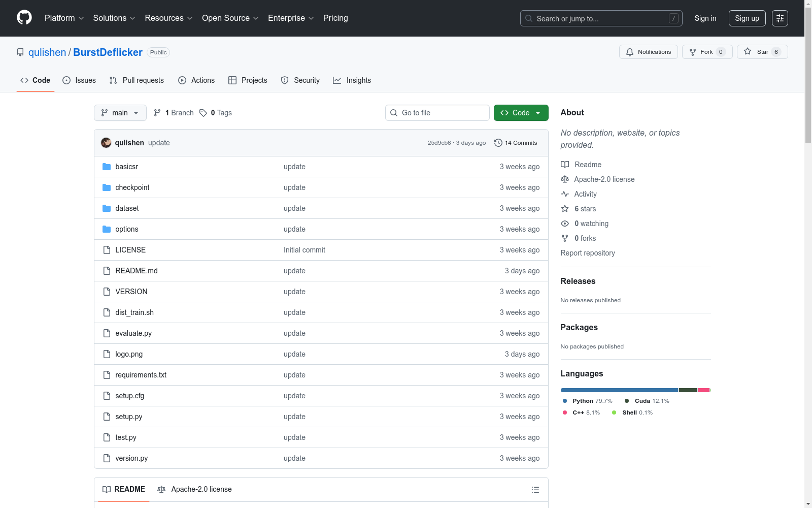View the 14 Commits history
This screenshot has height=508, width=812.
[516, 143]
